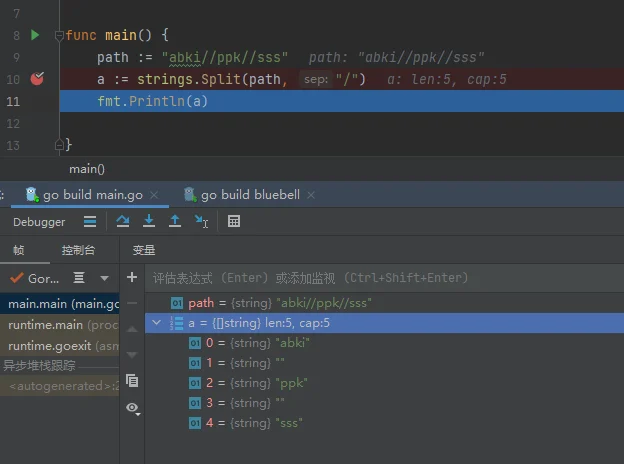The width and height of the screenshot is (624, 464).
Task: Toggle the breakpoint on line 10
Action: 37,79
